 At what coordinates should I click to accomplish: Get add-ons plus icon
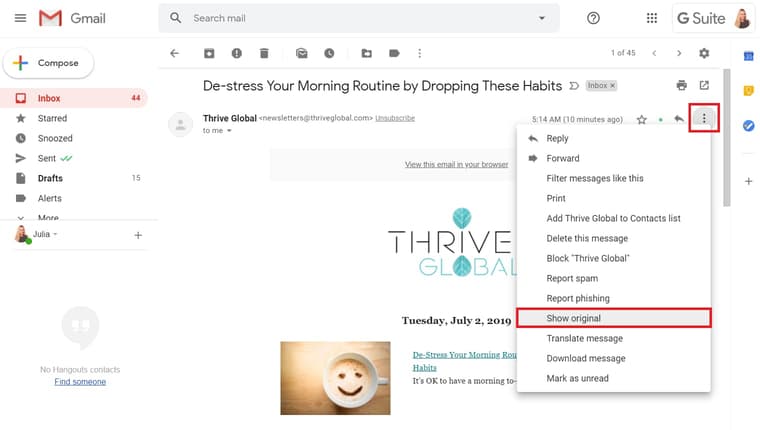tap(748, 181)
